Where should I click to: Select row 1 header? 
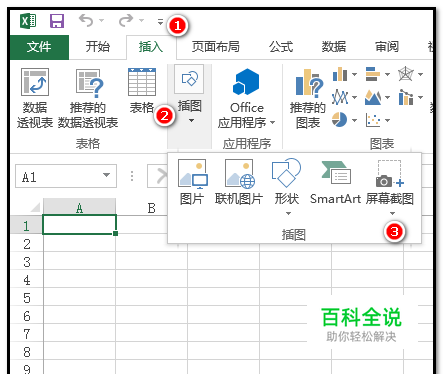click(x=27, y=225)
